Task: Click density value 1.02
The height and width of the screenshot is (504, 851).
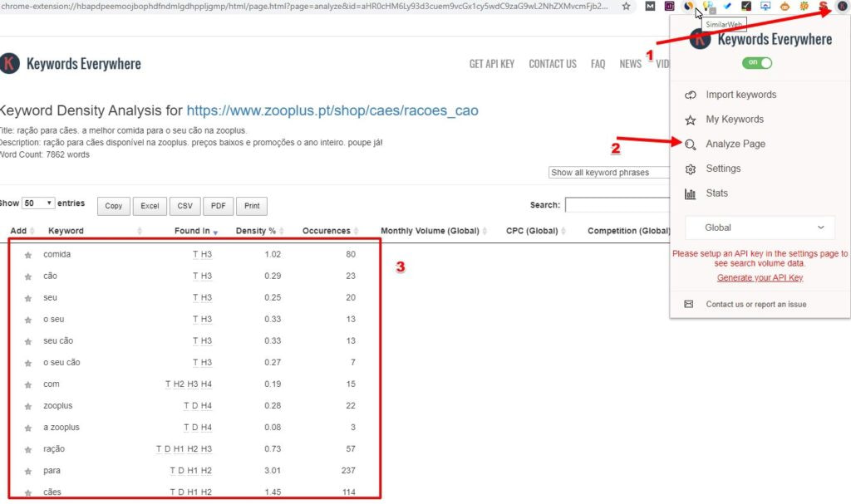Action: (273, 254)
